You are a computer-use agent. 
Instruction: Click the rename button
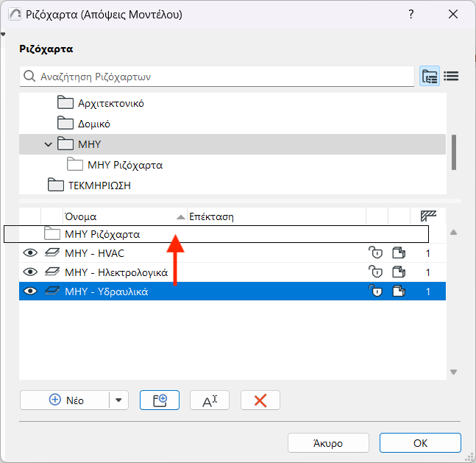210,400
